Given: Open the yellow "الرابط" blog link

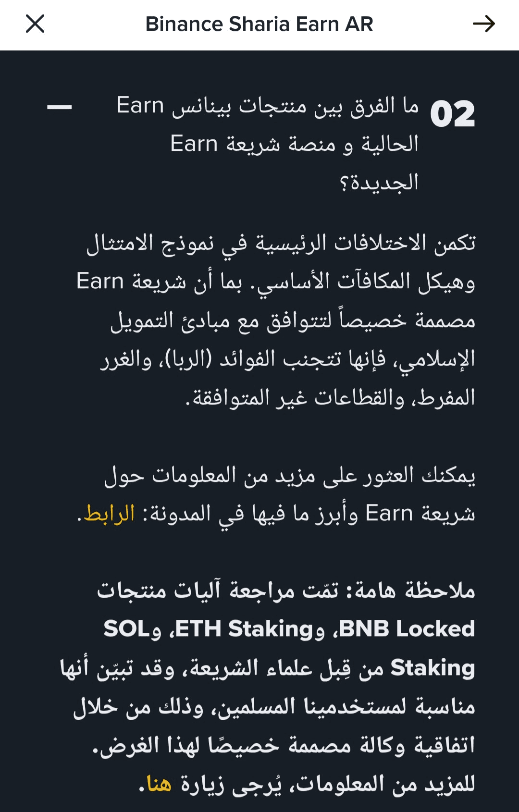Looking at the screenshot, I should coord(110,514).
